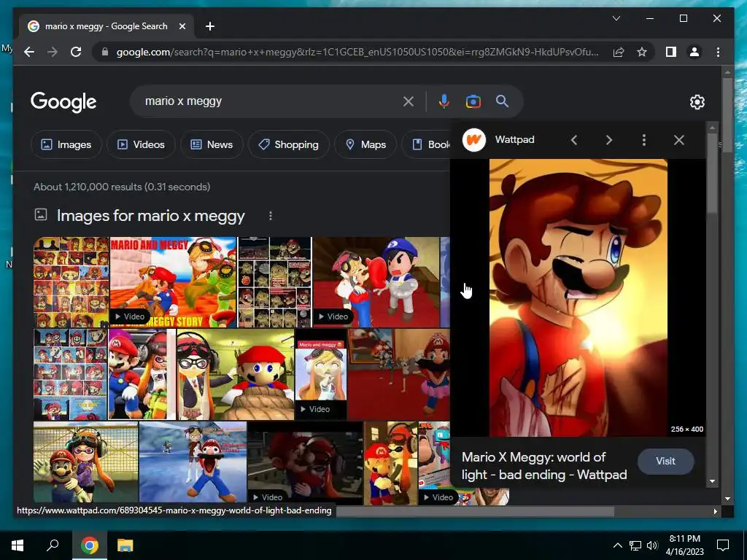Switch to the Videos filter
The width and height of the screenshot is (747, 560).
pyautogui.click(x=141, y=144)
